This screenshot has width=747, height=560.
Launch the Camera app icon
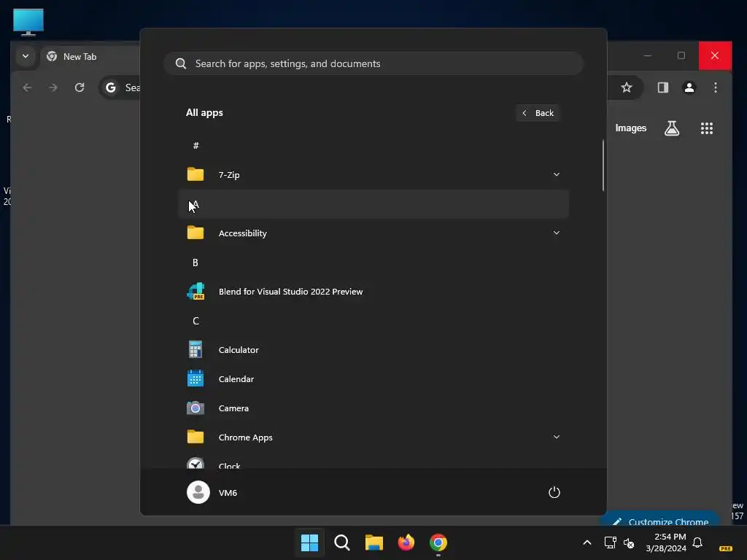(196, 408)
